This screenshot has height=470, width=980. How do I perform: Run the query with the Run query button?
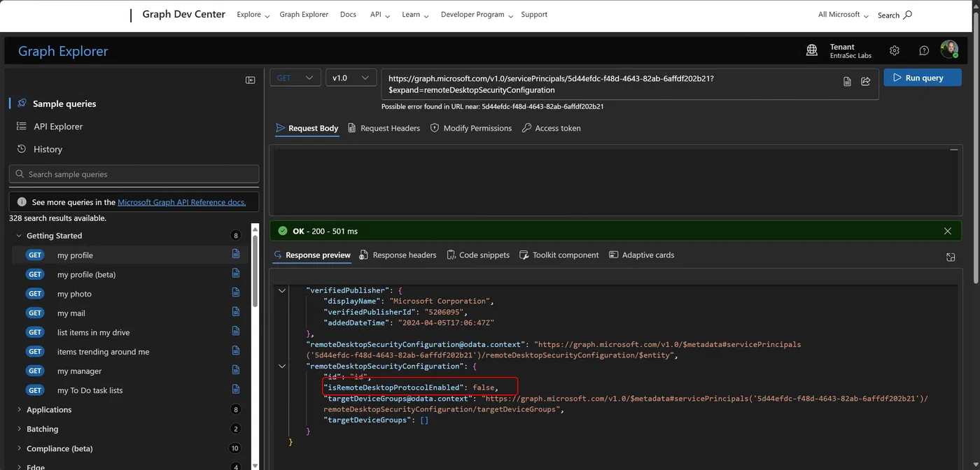click(923, 78)
